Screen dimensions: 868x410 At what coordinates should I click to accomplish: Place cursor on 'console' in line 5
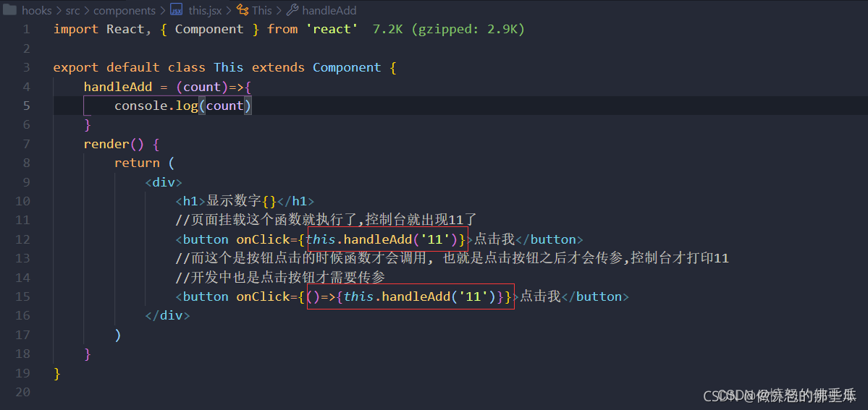(140, 106)
